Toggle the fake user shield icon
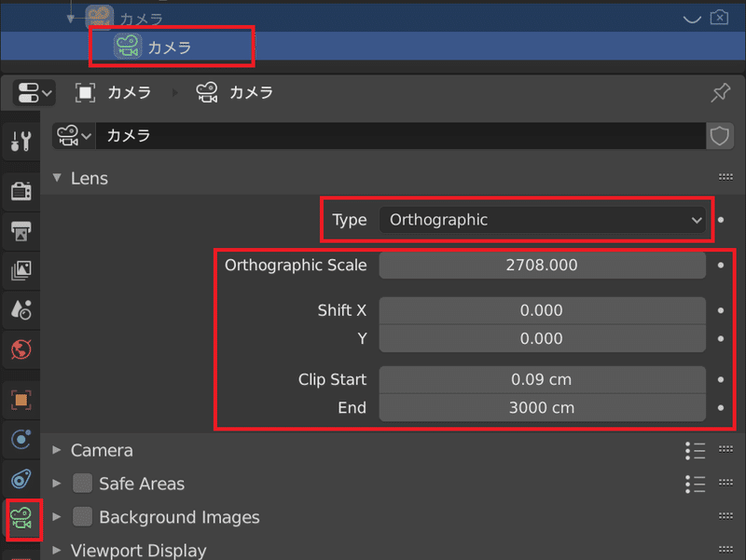 point(719,136)
